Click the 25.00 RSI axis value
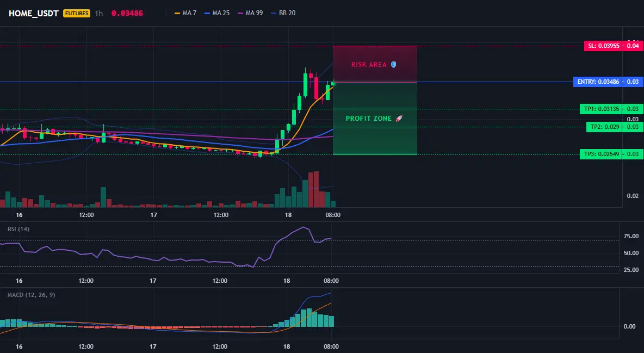Screen dimensions: 644x353 point(631,270)
